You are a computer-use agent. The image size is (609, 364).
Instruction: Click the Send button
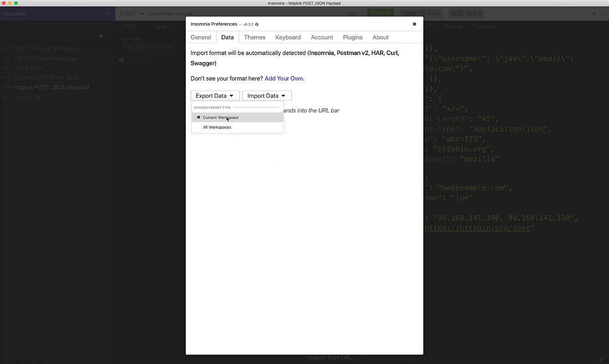pos(352,14)
